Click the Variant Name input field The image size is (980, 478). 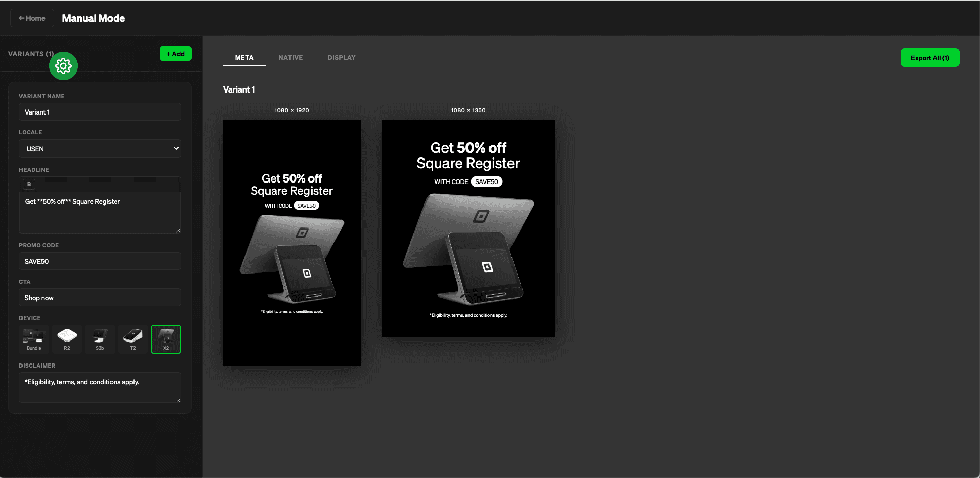point(100,112)
